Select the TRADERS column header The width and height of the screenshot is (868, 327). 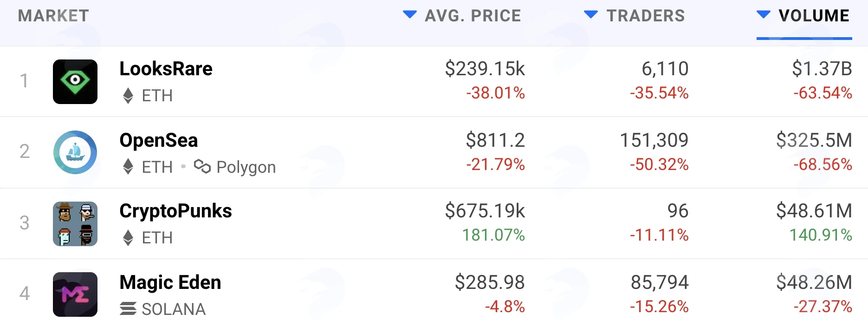click(646, 16)
